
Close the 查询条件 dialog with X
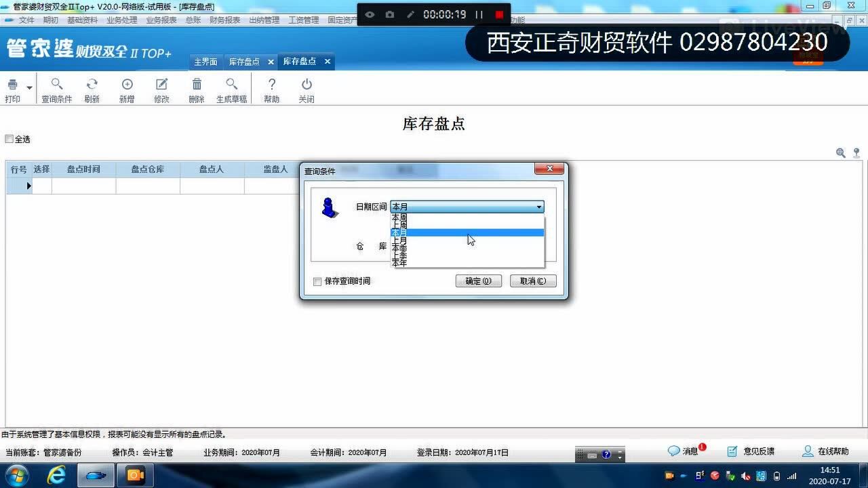point(549,169)
